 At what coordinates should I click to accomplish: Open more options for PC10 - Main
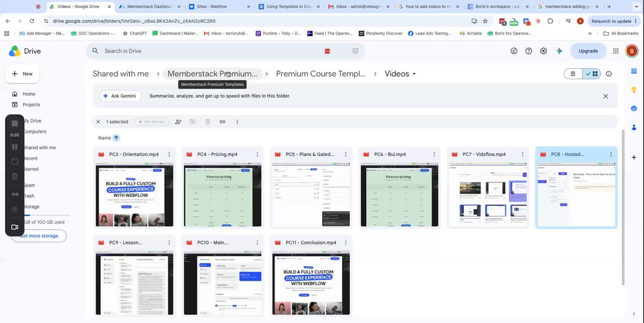click(x=257, y=242)
